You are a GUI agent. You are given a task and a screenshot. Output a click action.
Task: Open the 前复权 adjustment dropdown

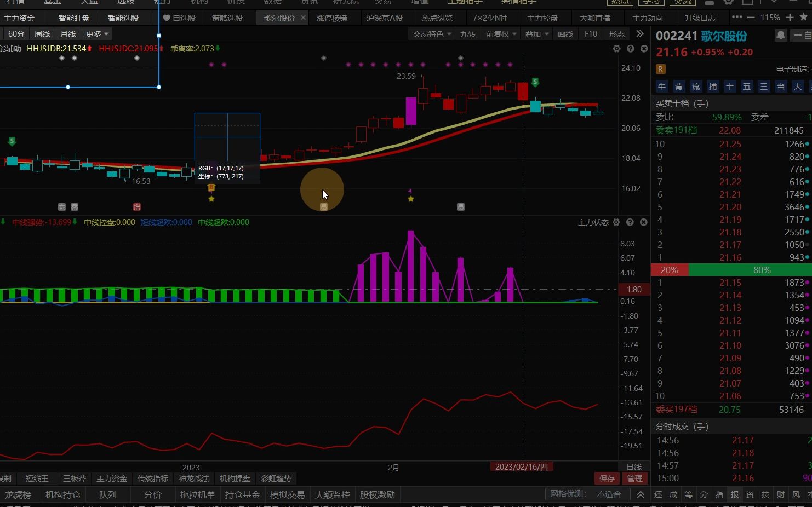[x=501, y=34]
